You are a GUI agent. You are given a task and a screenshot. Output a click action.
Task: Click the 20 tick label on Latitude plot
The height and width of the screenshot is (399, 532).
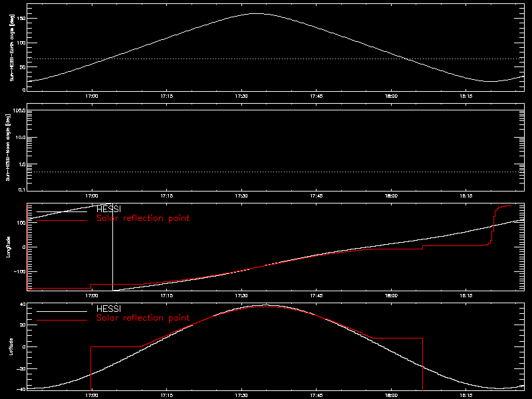(23, 325)
